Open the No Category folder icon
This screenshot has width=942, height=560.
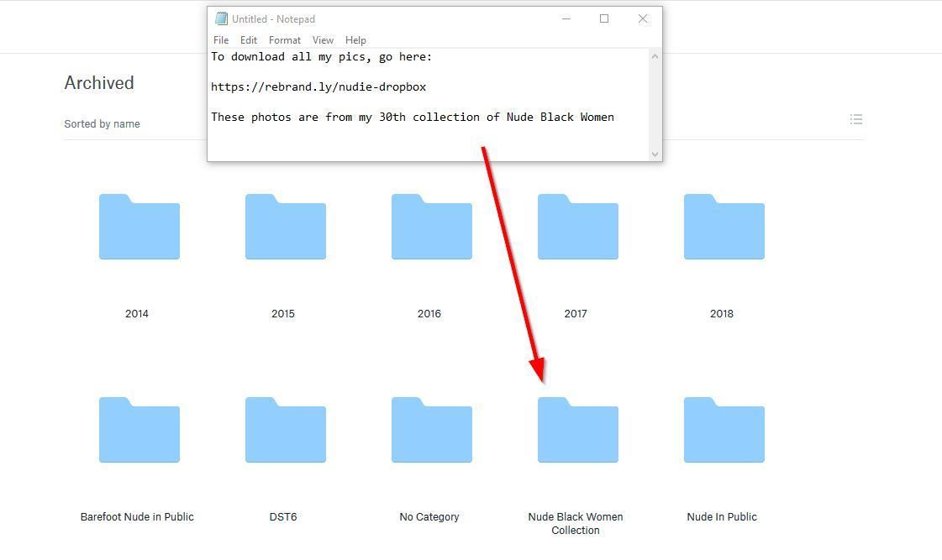pos(431,431)
